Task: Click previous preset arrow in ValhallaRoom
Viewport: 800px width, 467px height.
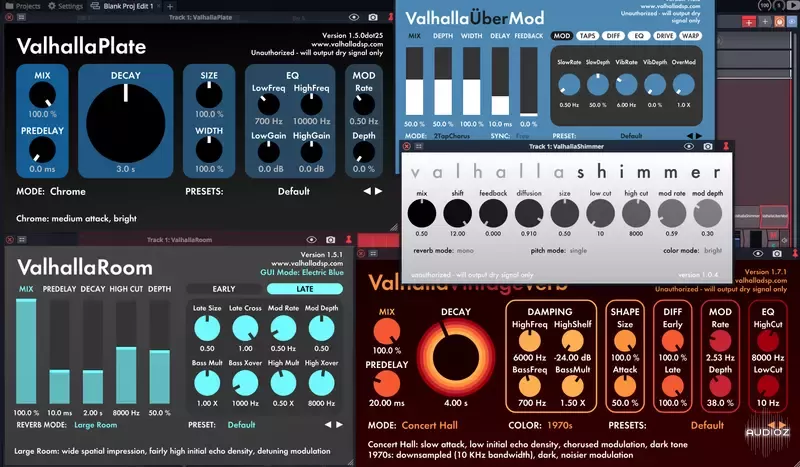Action: coord(328,424)
